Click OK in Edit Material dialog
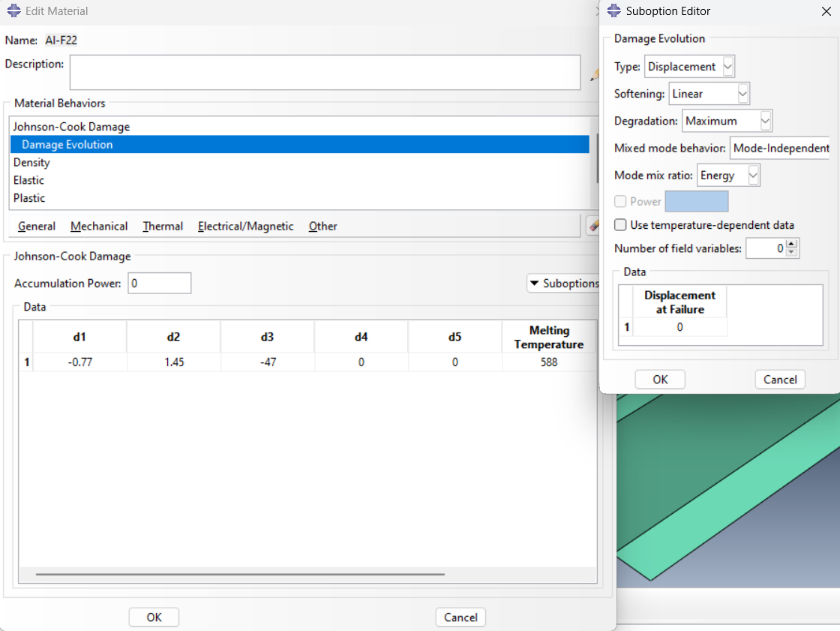Viewport: 840px width, 631px height. click(154, 617)
